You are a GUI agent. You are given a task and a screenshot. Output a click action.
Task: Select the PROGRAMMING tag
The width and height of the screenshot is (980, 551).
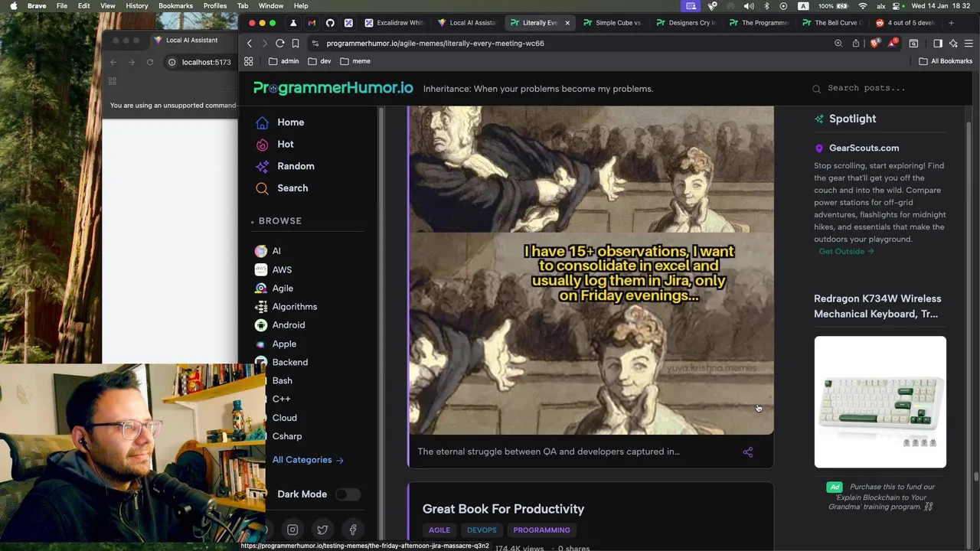541,530
